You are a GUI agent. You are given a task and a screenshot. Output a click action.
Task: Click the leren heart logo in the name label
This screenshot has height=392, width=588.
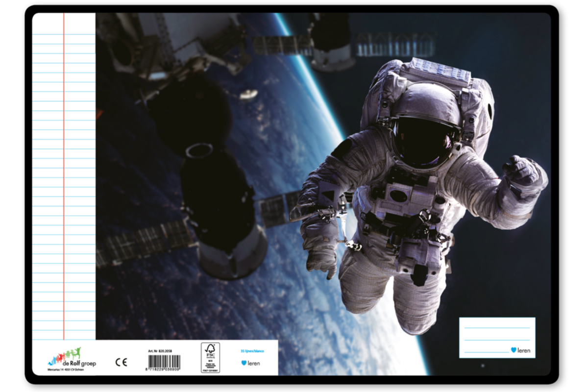point(520,350)
